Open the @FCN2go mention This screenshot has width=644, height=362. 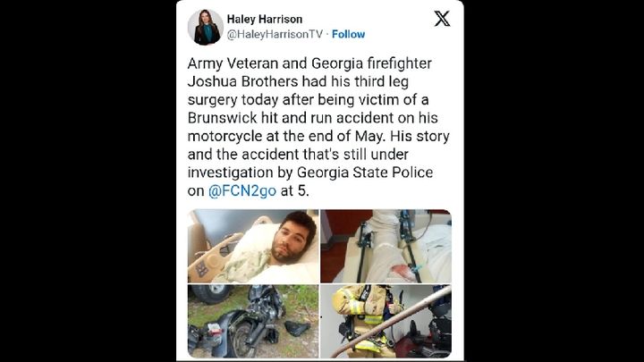242,191
